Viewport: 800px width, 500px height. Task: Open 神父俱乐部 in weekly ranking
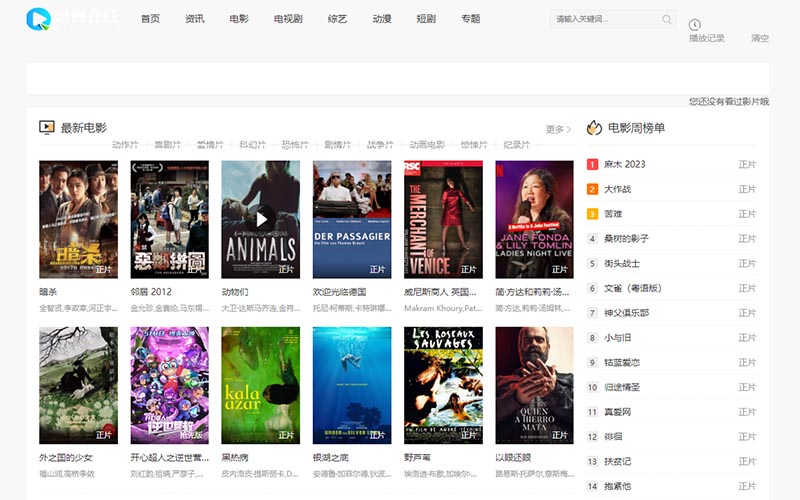(x=627, y=313)
